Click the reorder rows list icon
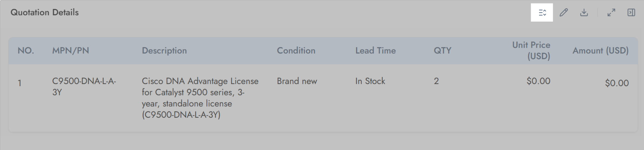This screenshot has height=150, width=644. pyautogui.click(x=542, y=13)
